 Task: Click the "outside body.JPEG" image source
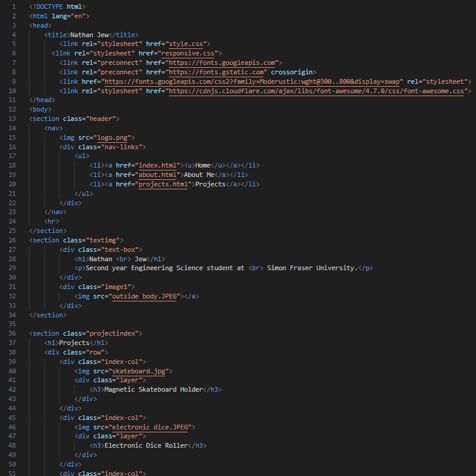pyautogui.click(x=144, y=296)
